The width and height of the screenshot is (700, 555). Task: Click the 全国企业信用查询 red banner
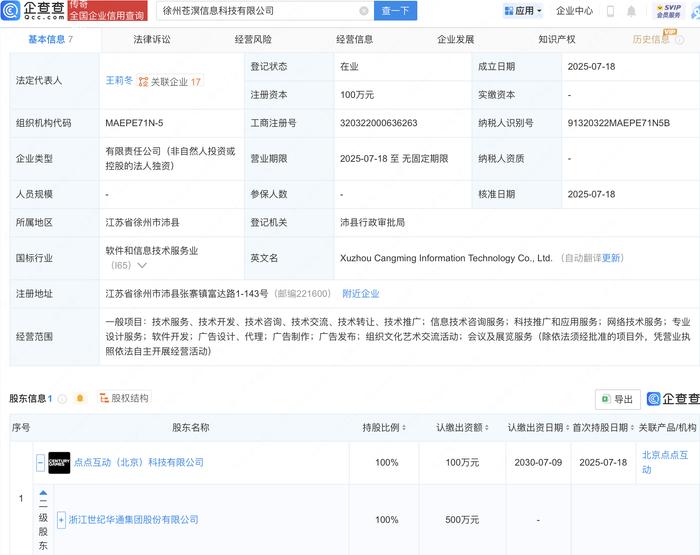(108, 11)
